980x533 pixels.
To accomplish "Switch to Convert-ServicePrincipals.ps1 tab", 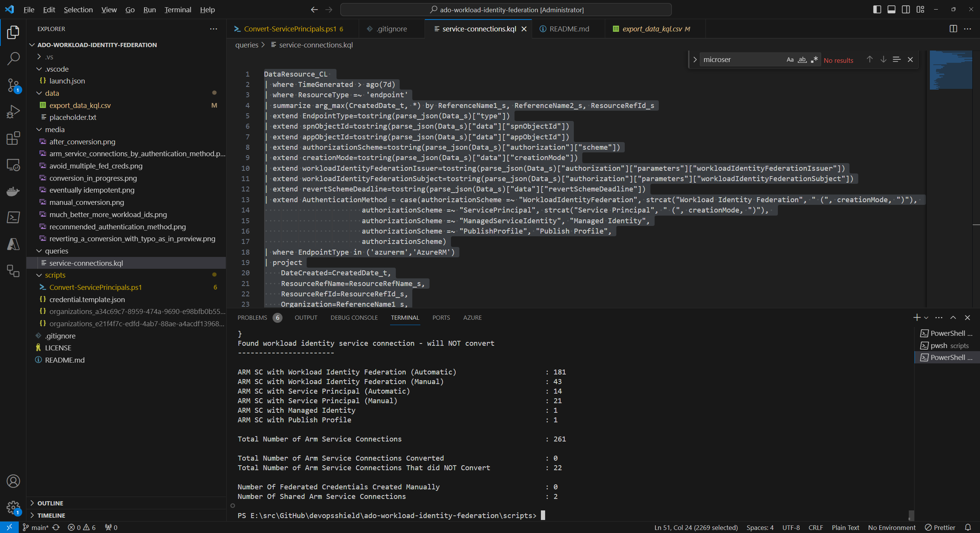I will [293, 29].
